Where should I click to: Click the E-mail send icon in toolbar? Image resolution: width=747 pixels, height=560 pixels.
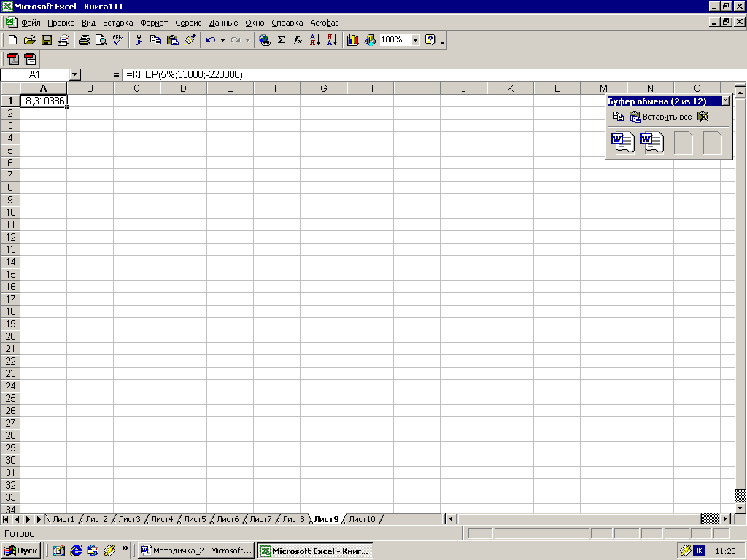point(63,41)
